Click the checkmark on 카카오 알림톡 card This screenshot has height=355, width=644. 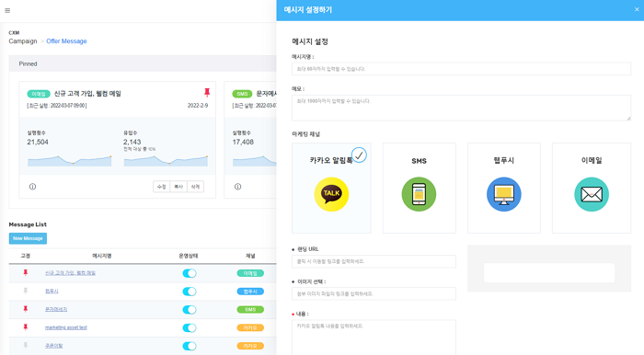pos(359,155)
